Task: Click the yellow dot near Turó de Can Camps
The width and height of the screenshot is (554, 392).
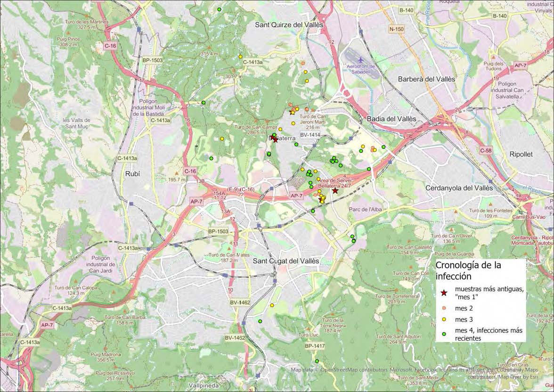Action: click(280, 129)
